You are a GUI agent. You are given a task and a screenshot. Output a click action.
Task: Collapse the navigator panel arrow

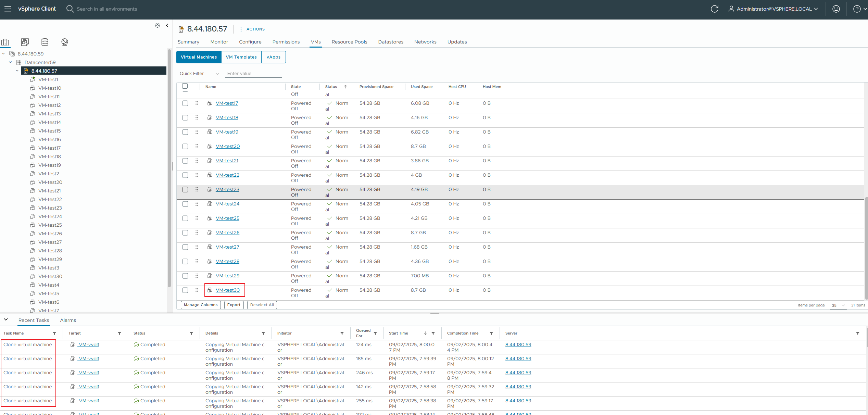(167, 25)
